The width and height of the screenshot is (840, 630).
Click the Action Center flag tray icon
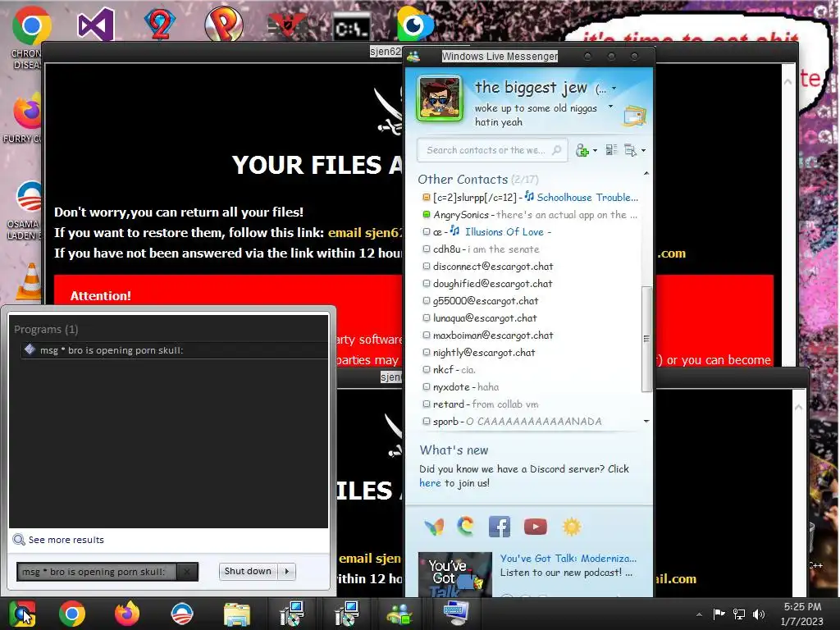719,614
